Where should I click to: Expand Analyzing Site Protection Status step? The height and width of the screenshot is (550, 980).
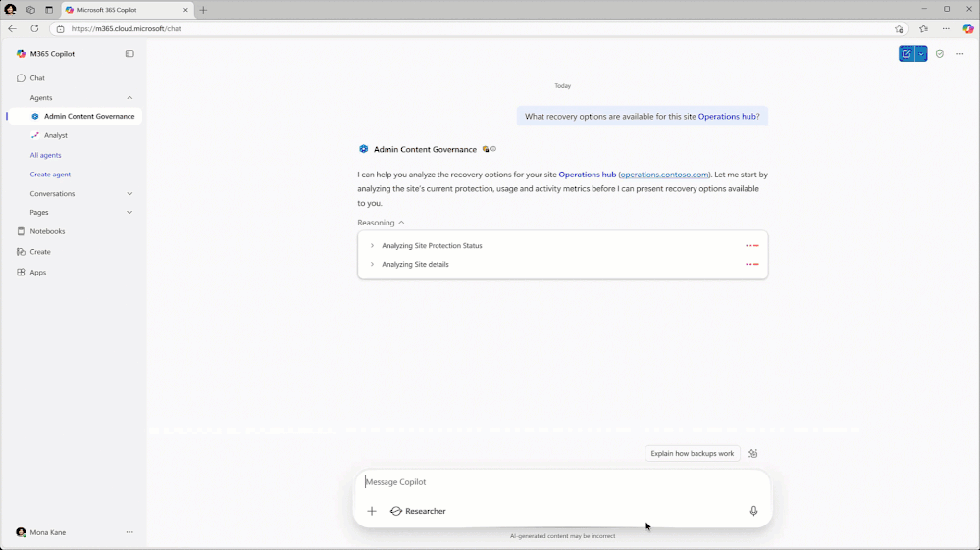(372, 245)
